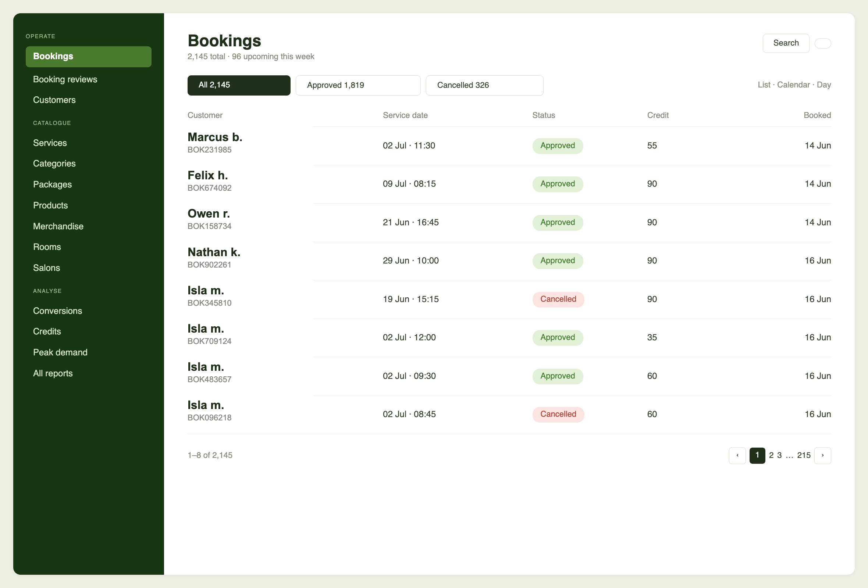Click booking ID BOK231985
This screenshot has height=588, width=868.
coord(209,150)
